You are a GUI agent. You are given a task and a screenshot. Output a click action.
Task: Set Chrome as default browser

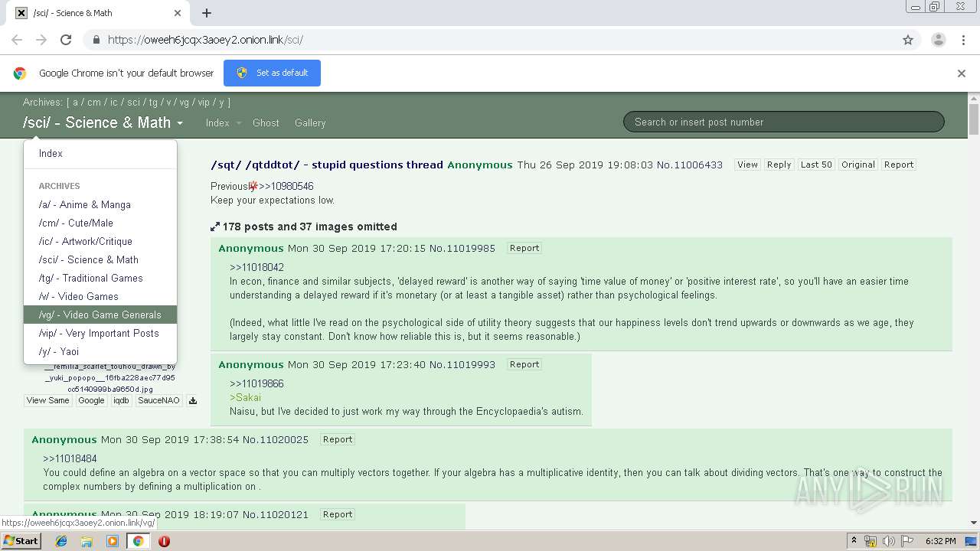tap(272, 73)
